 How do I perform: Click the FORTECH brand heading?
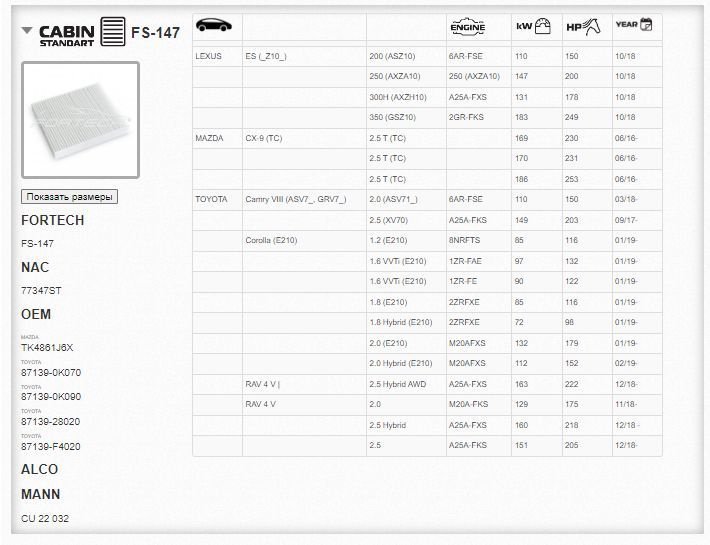[x=53, y=220]
